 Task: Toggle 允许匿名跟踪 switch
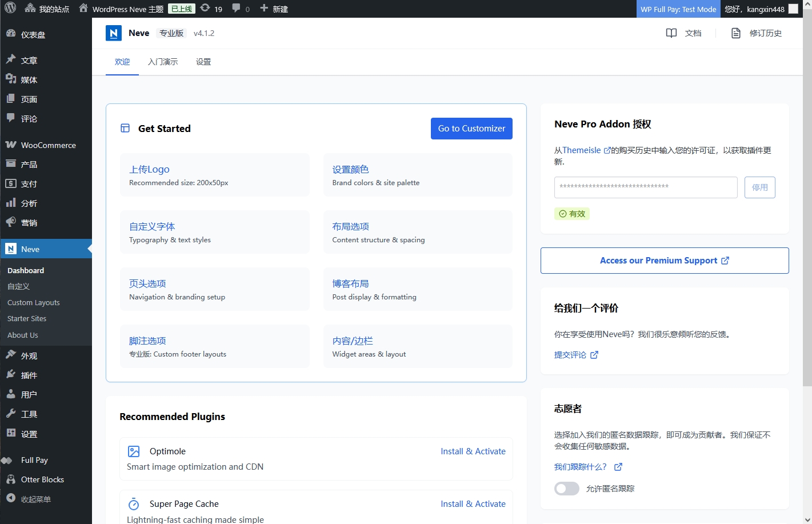567,489
